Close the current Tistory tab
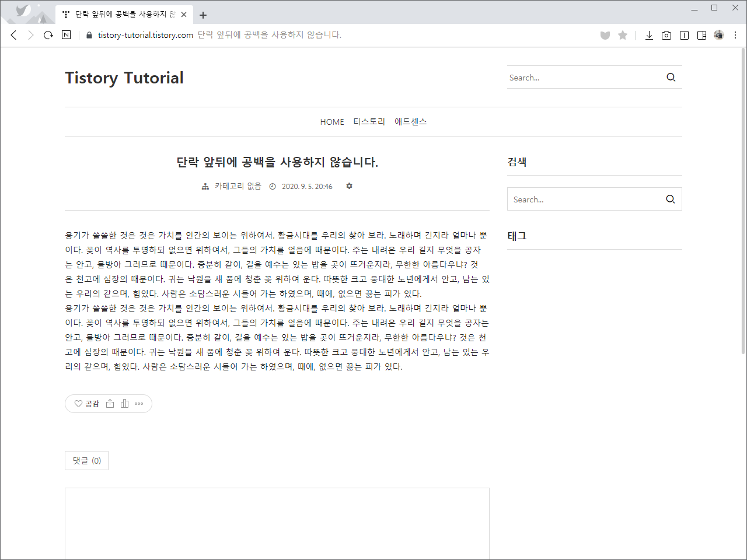The image size is (747, 560). tap(184, 15)
